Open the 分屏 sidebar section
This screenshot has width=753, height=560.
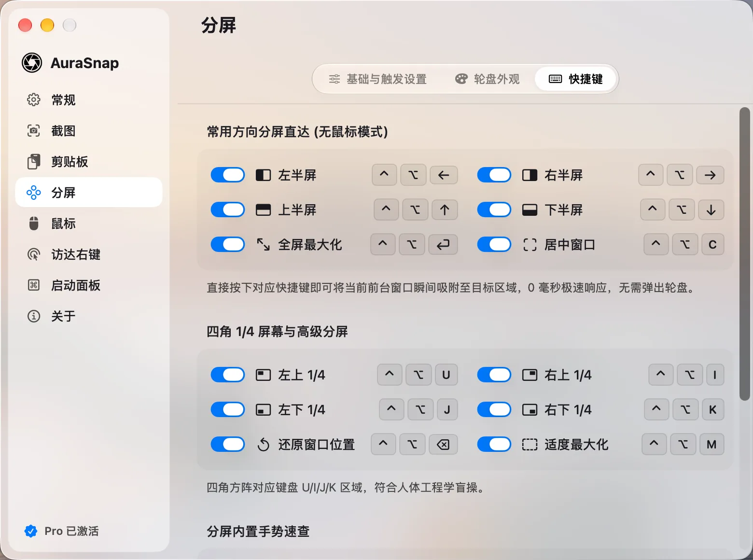point(89,193)
